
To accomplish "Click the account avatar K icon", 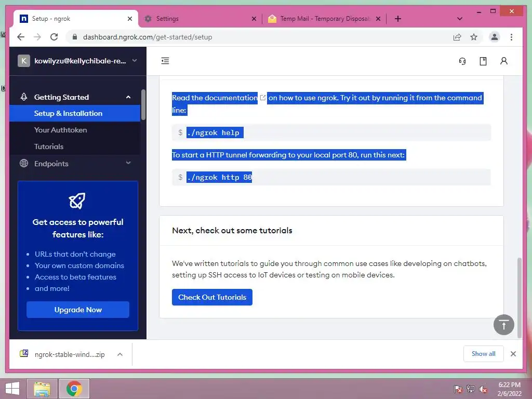I will coord(24,61).
